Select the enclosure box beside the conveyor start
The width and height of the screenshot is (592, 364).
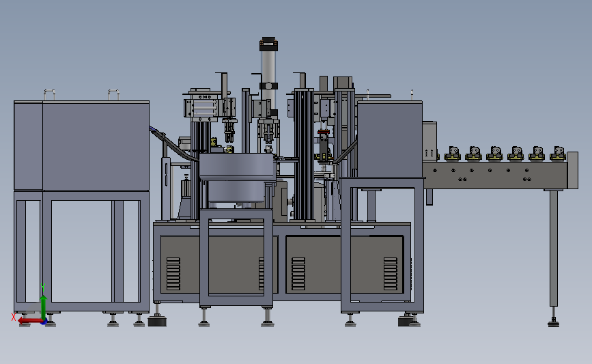click(429, 141)
